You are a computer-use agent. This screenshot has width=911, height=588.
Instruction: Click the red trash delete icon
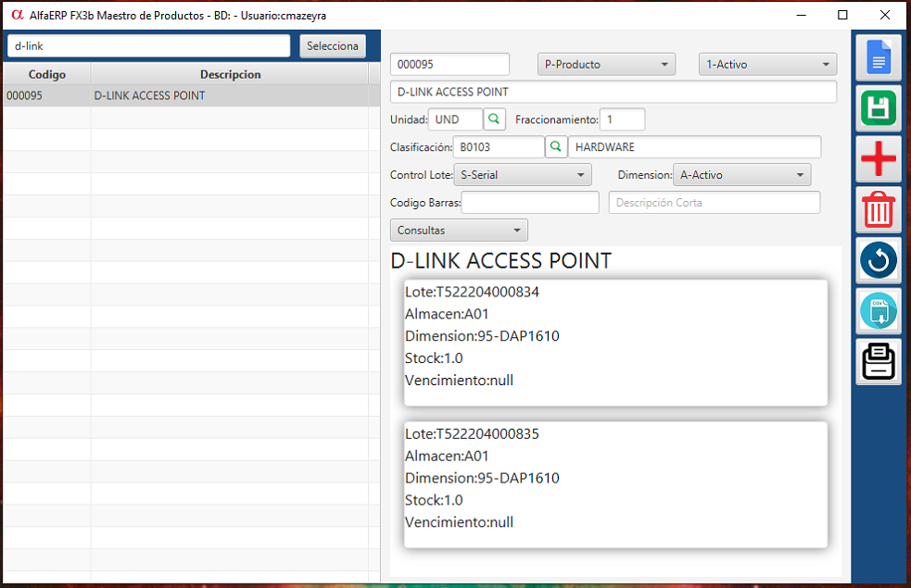[878, 210]
